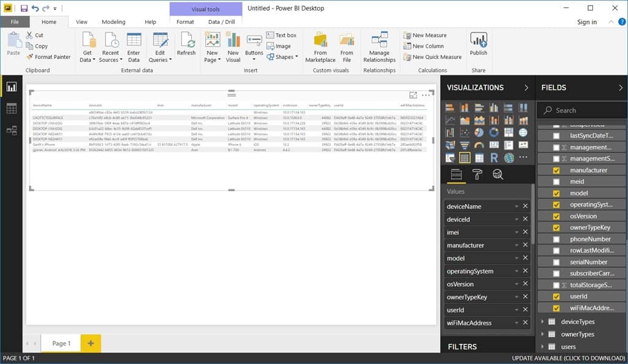Viewport: 628px width, 364px height.
Task: Uncheck the ownerTypeKey field
Action: [x=556, y=227]
